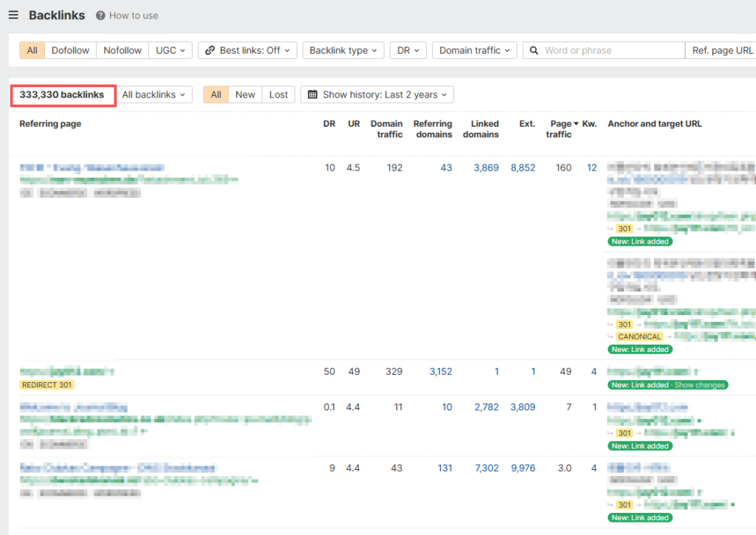Screen dimensions: 756x535
Task: Click the calendar icon in Show history
Action: pos(312,94)
